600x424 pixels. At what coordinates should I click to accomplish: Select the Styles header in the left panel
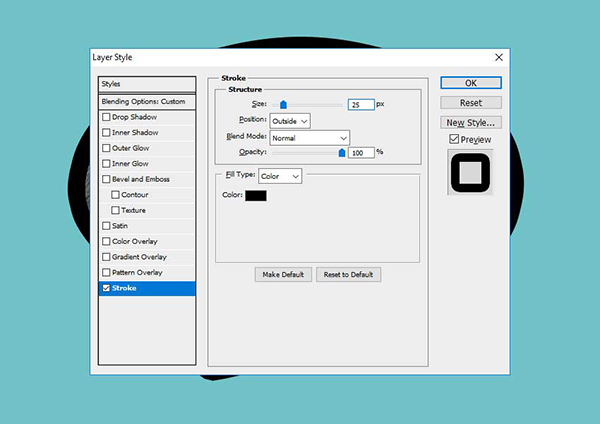pos(146,84)
